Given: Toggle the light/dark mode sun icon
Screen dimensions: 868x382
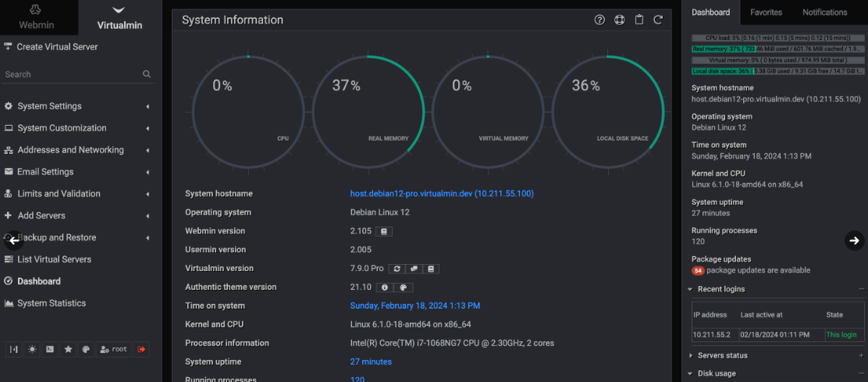Looking at the screenshot, I should tap(32, 349).
